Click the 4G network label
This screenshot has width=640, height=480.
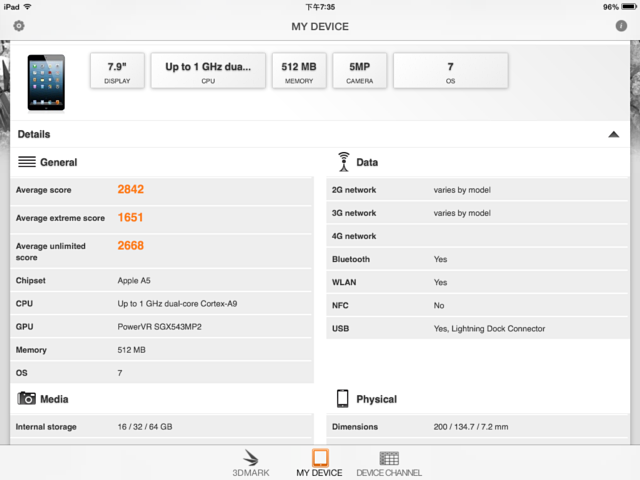354,236
